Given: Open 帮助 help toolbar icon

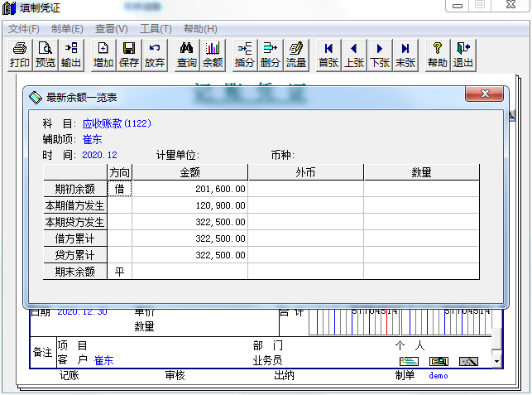Looking at the screenshot, I should click(x=438, y=55).
